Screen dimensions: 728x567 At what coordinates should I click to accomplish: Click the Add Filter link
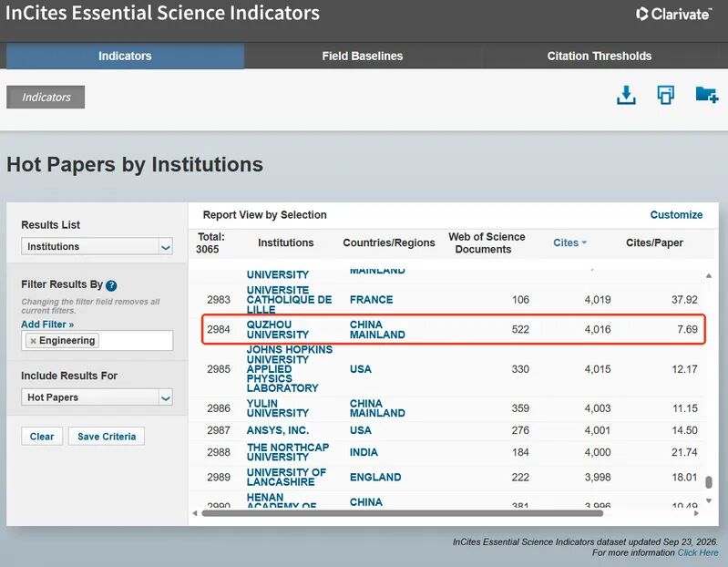pos(47,325)
